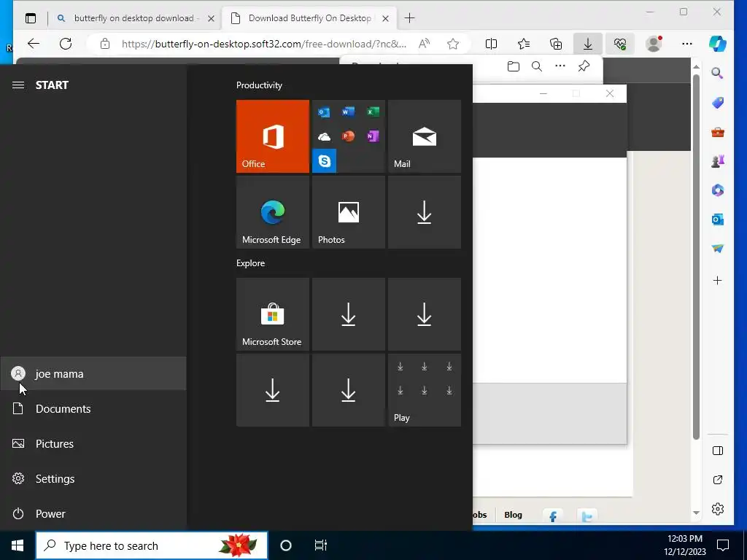Screen dimensions: 747x560
Task: Add this page to favorites
Action: [x=453, y=44]
